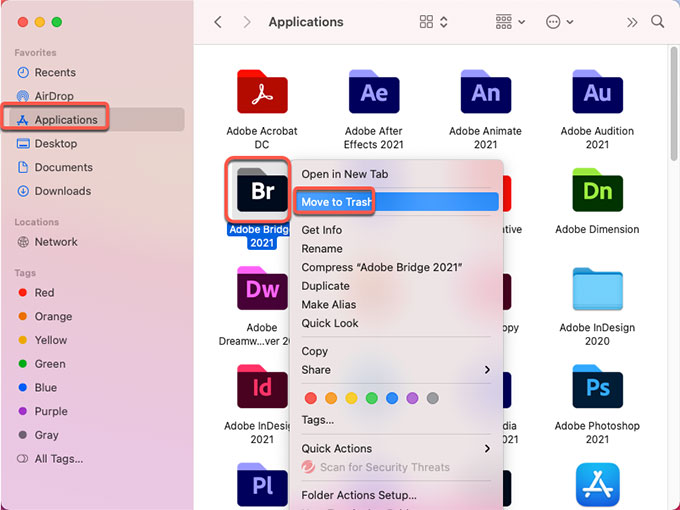Apply the purple tag color dot
The width and height of the screenshot is (680, 510).
click(412, 398)
